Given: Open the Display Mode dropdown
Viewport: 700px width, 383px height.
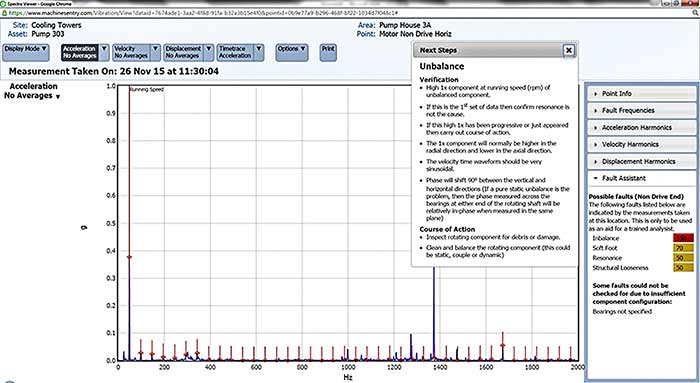Looking at the screenshot, I should click(x=25, y=52).
